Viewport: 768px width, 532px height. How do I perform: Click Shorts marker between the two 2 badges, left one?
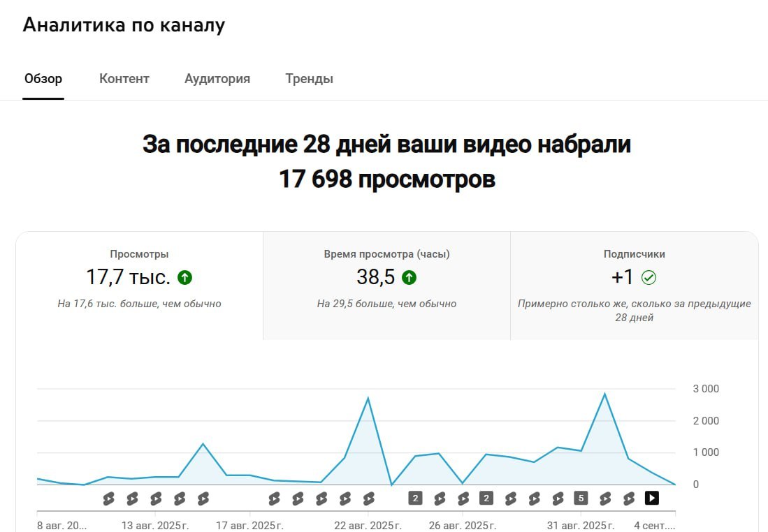[440, 498]
